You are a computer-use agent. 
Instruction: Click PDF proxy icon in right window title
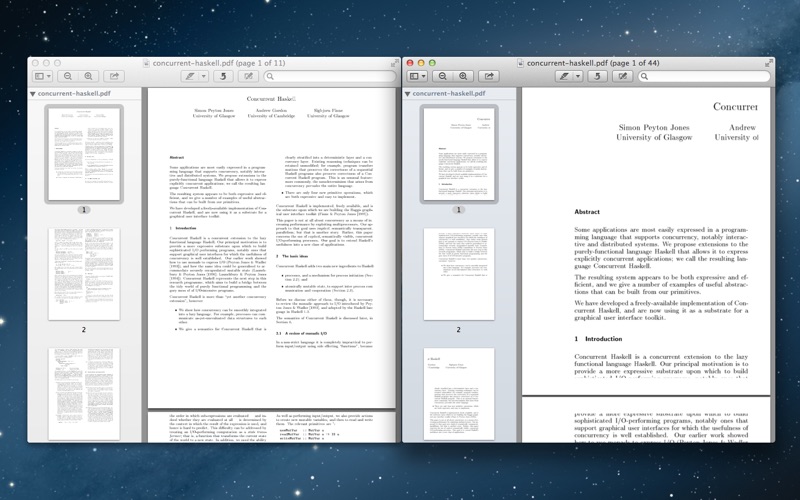tap(520, 63)
